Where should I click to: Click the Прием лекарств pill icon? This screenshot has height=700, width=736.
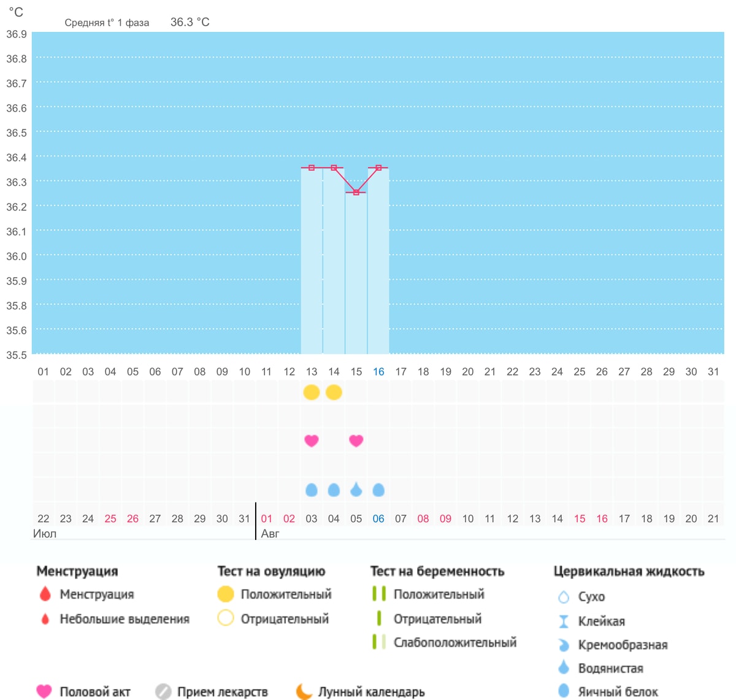pos(163,691)
